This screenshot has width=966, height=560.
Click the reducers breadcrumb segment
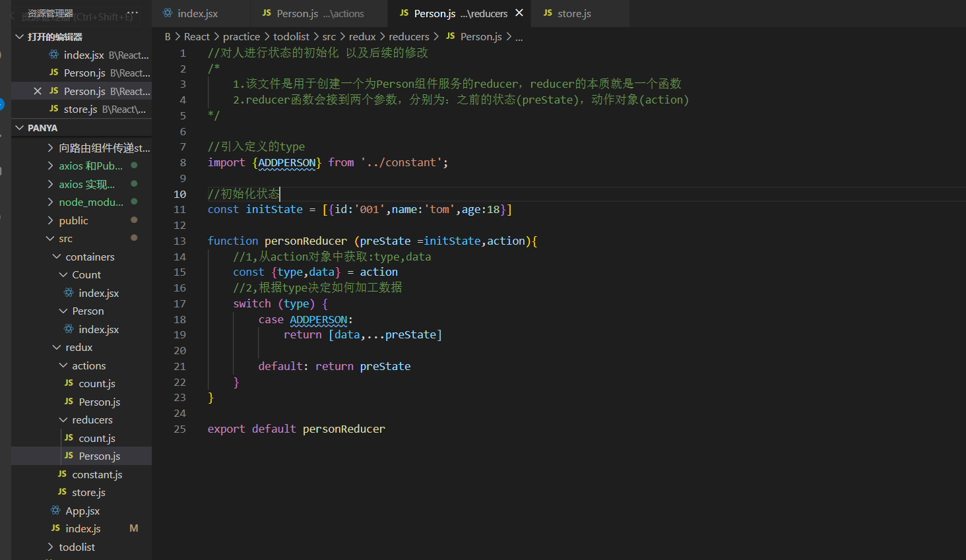point(409,37)
